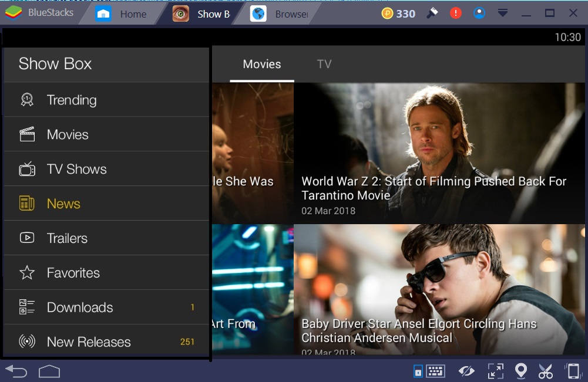Click the 330 points counter

click(406, 14)
